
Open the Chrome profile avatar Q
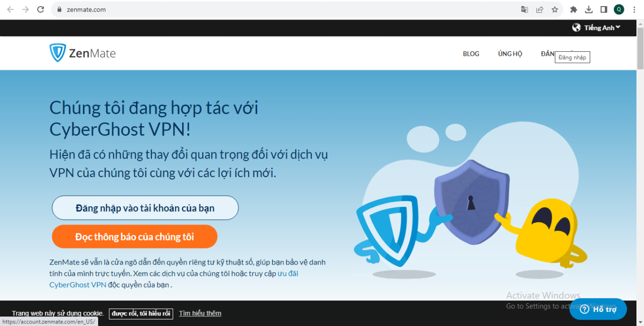point(619,10)
